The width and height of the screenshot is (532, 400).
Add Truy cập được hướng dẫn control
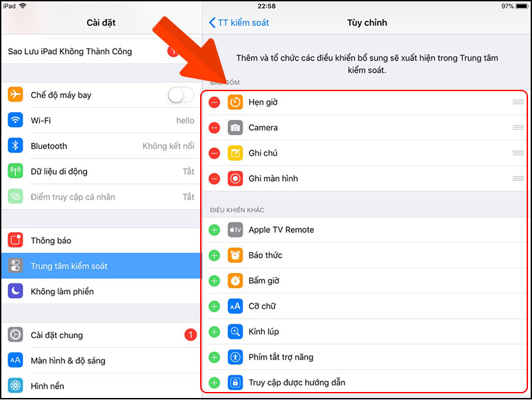tap(214, 383)
